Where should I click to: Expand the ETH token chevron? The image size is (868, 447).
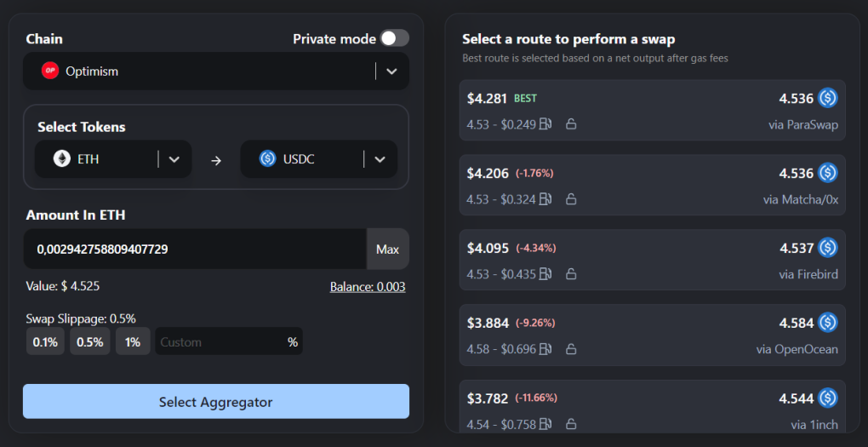[x=174, y=159]
